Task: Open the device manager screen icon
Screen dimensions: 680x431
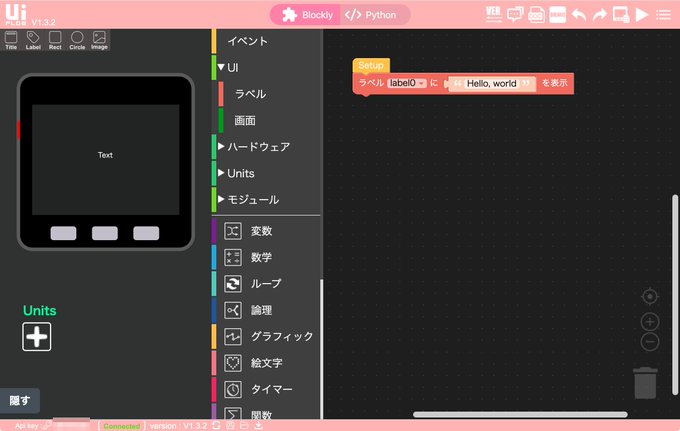Action: pyautogui.click(x=621, y=15)
